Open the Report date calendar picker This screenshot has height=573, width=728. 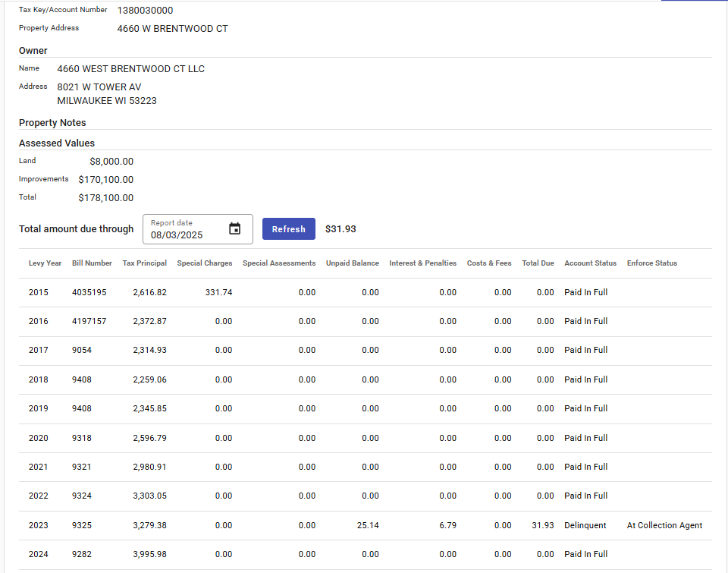click(235, 229)
